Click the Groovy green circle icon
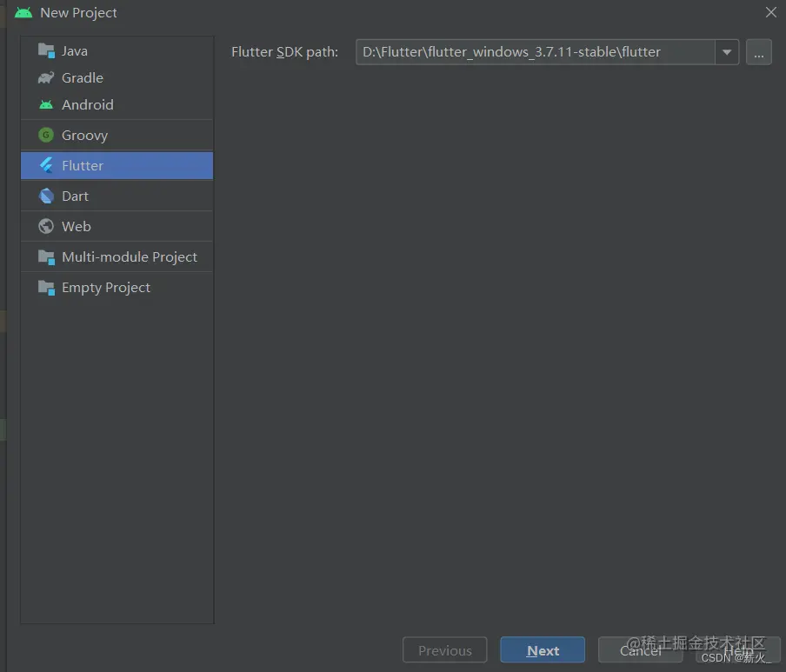Viewport: 786px width, 672px height. (46, 135)
